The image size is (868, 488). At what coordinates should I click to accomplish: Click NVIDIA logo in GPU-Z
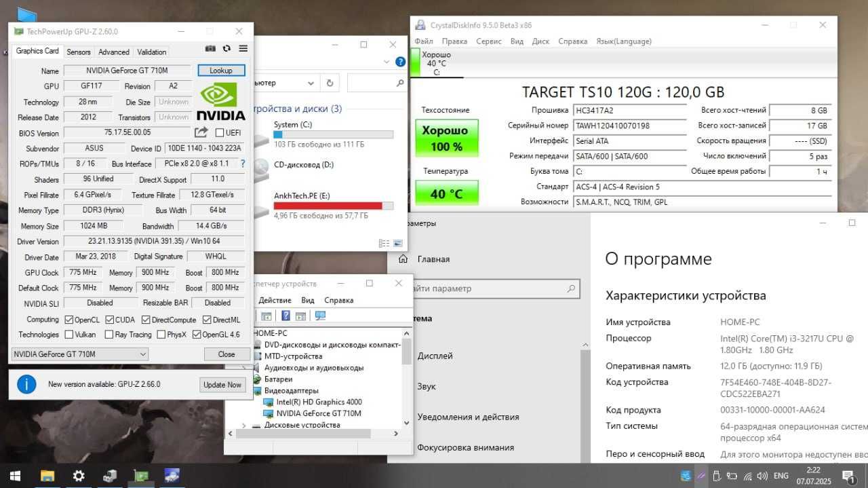pos(221,101)
